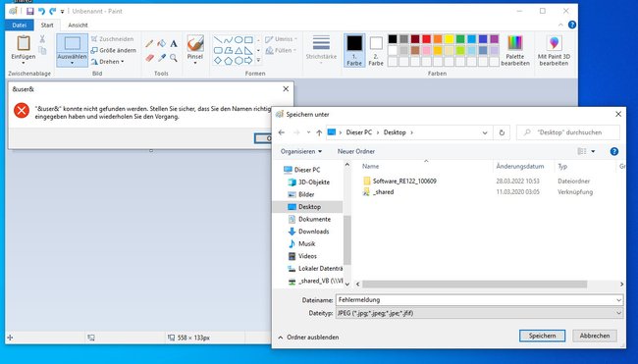Select the magnifier zoom tool
Screen dimensions: 638x364
tap(174, 58)
